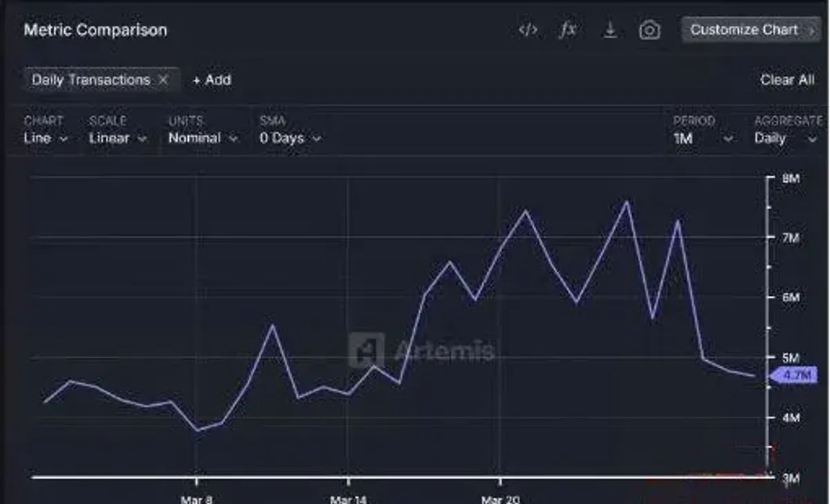Click the 7M y-axis label

(x=791, y=238)
